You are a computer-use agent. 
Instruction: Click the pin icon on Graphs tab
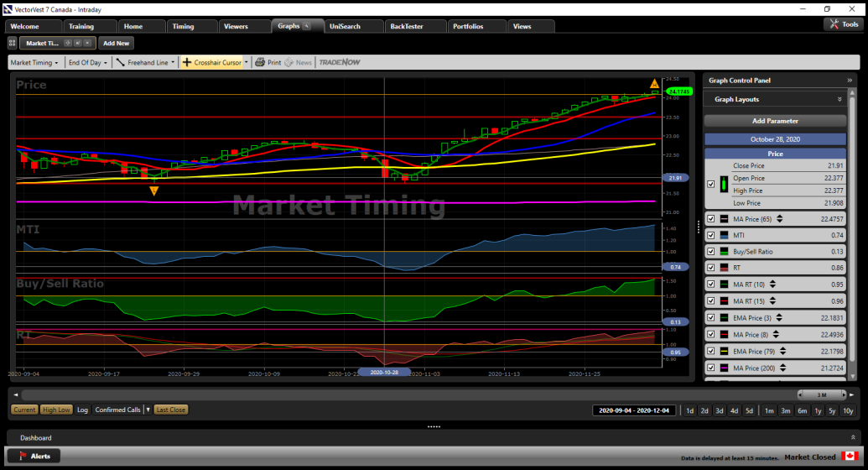point(307,26)
